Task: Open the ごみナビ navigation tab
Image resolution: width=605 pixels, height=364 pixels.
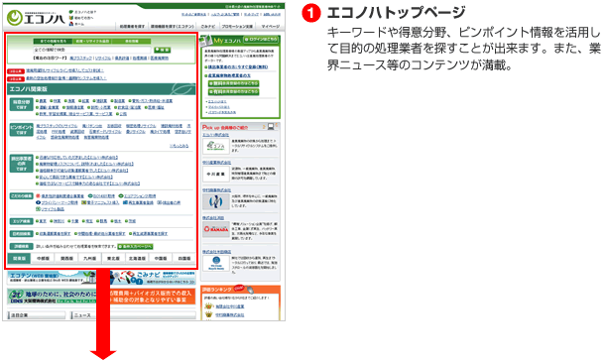Action: (208, 27)
